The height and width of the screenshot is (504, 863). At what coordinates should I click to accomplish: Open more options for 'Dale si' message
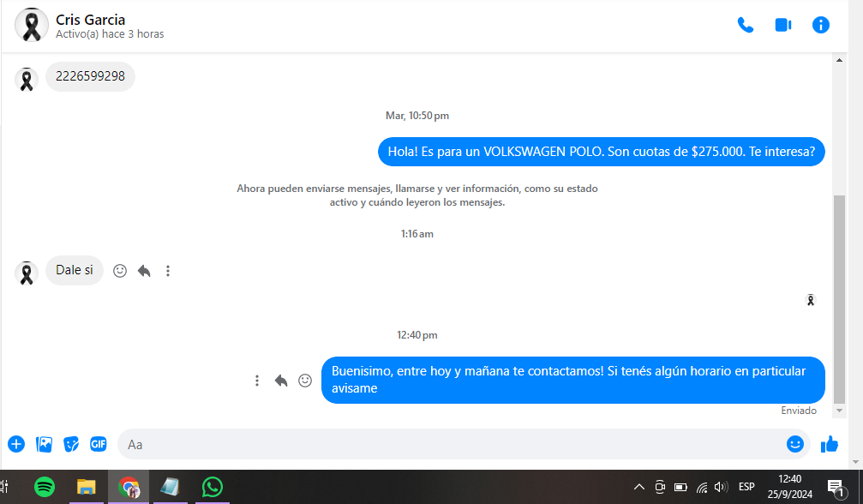(168, 271)
